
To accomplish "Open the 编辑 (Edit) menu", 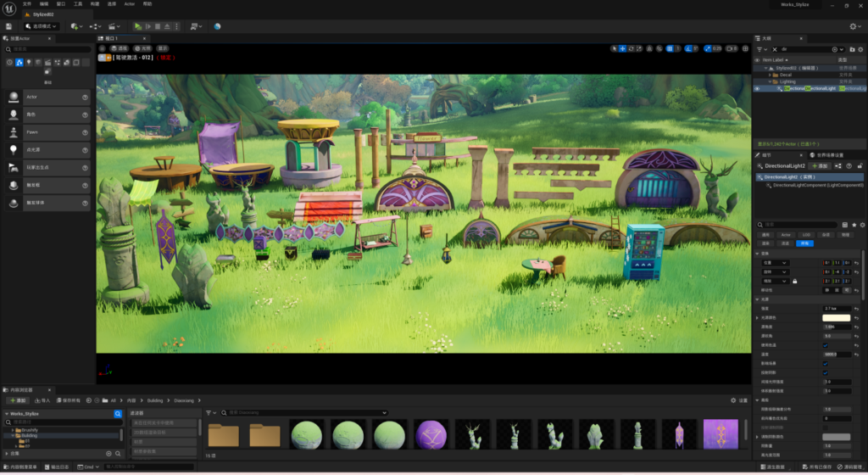I will 44,4.
